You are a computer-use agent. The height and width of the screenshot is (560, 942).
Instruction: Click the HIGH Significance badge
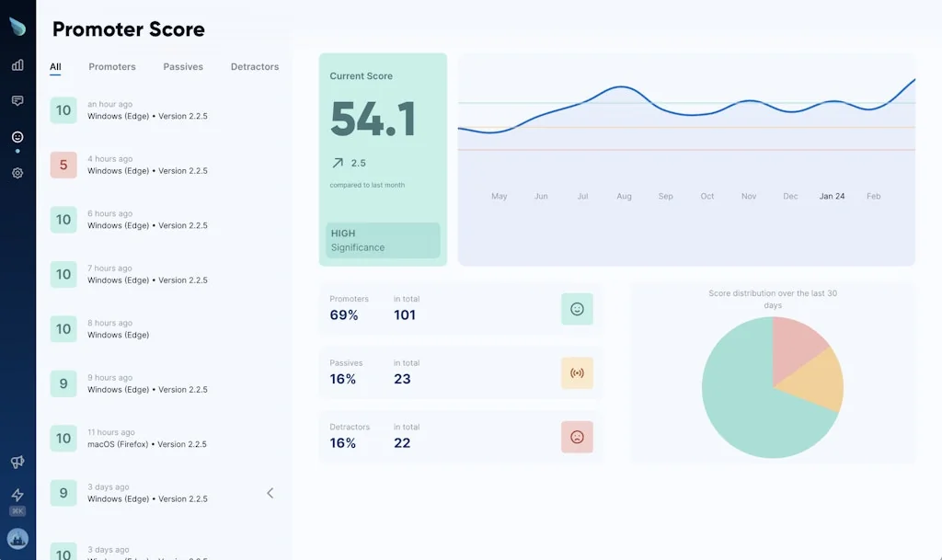click(x=381, y=240)
